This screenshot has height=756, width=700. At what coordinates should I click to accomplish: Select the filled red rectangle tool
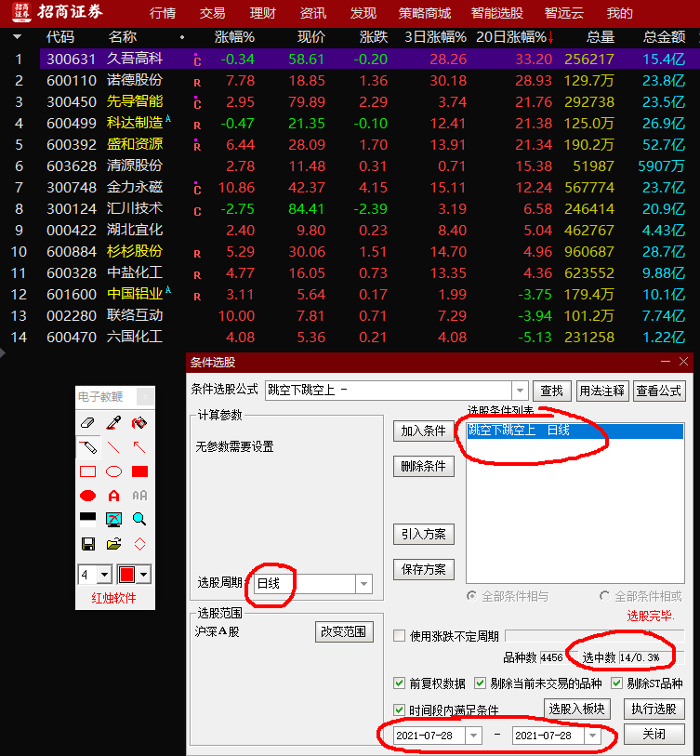tap(139, 471)
